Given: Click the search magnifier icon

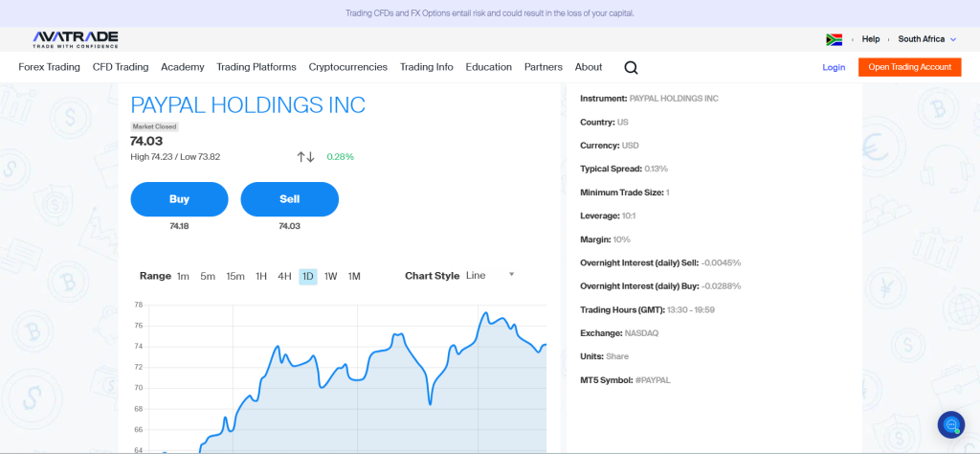Looking at the screenshot, I should point(631,67).
